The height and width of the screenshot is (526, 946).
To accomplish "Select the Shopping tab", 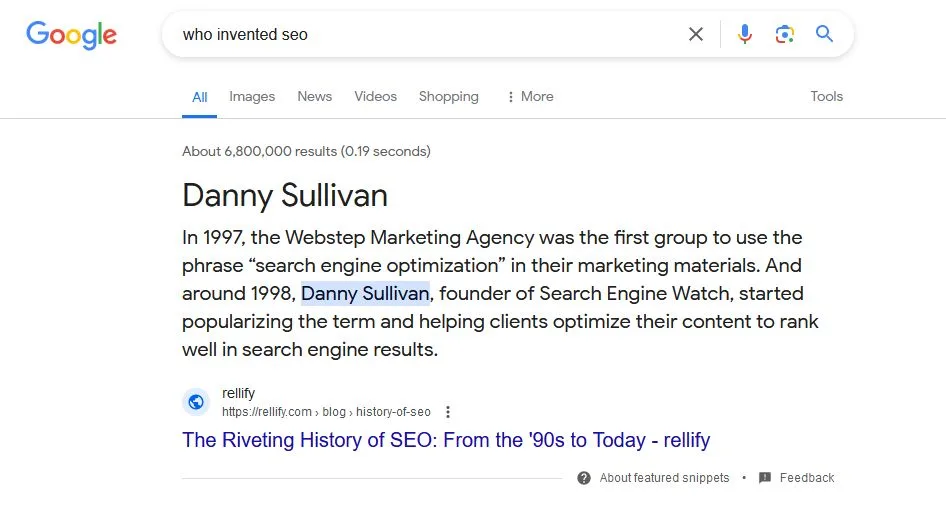I will coord(448,97).
